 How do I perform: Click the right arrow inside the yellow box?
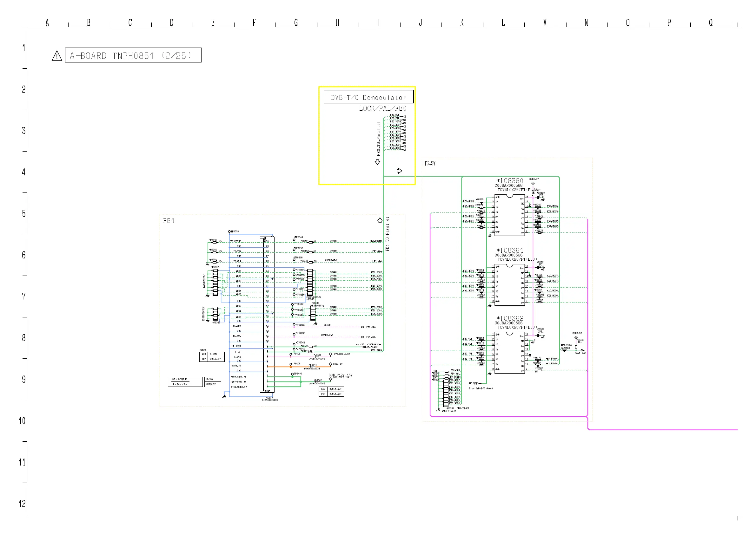[399, 171]
